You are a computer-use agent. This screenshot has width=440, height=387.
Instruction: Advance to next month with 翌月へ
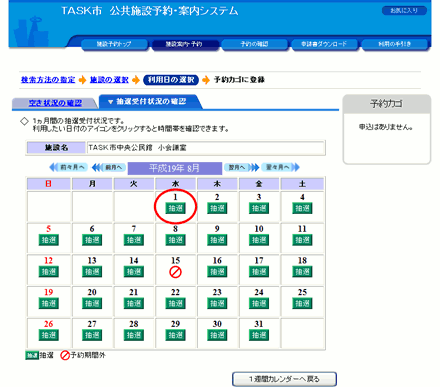[x=241, y=167]
